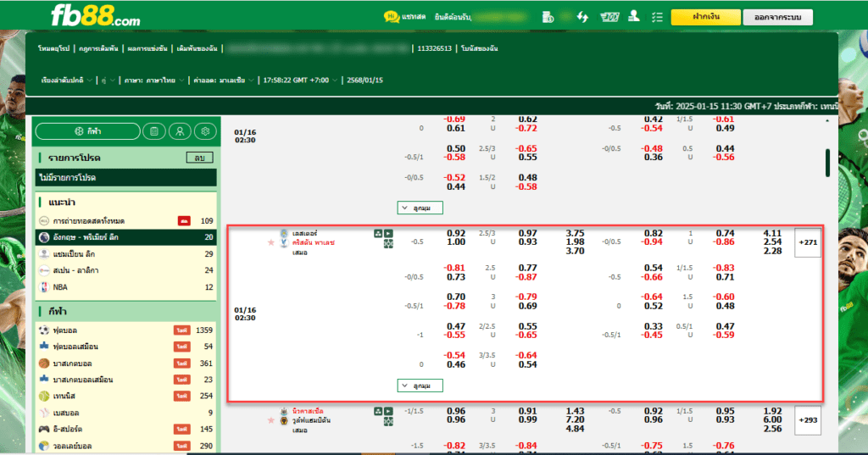Click the Premier League logo in sidebar
Screen dimensions: 868x455
coord(44,237)
